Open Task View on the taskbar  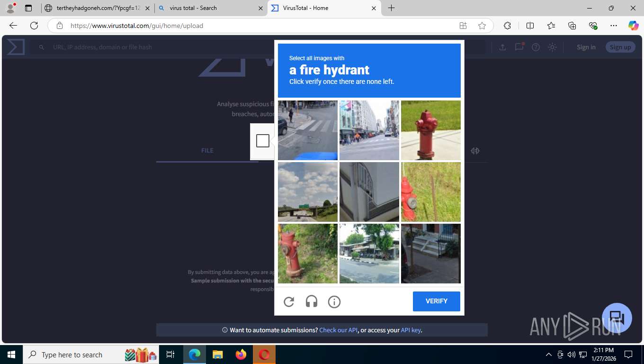(x=170, y=355)
